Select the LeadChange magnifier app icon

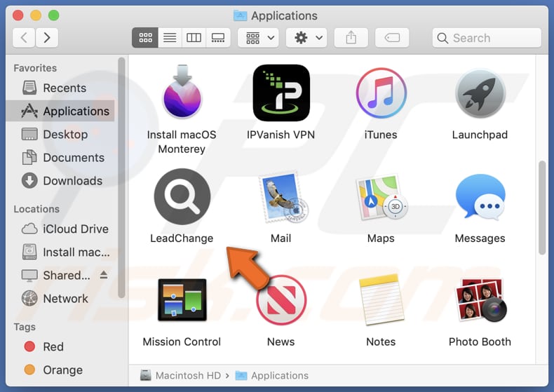[182, 196]
